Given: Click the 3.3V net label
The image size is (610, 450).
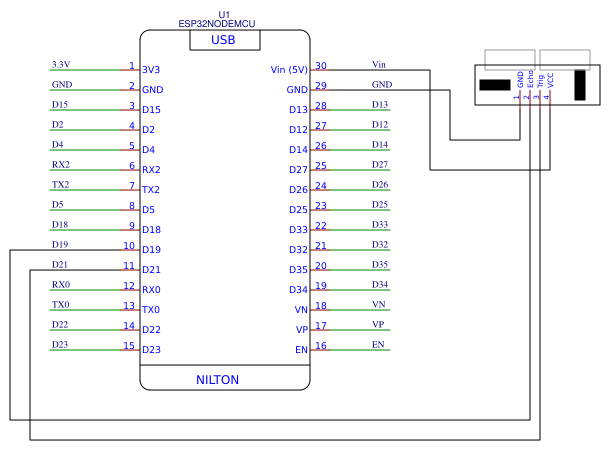Looking at the screenshot, I should click(x=61, y=64).
